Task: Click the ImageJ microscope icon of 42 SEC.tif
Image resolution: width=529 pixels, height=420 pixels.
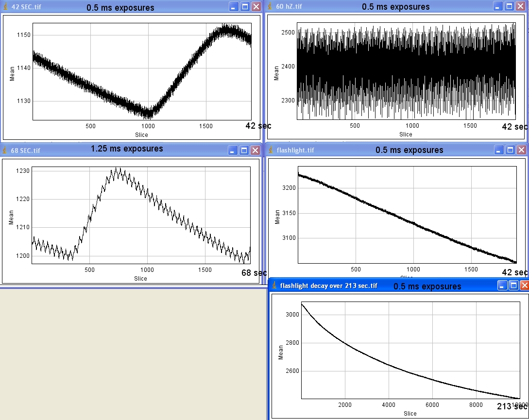Action: point(6,7)
